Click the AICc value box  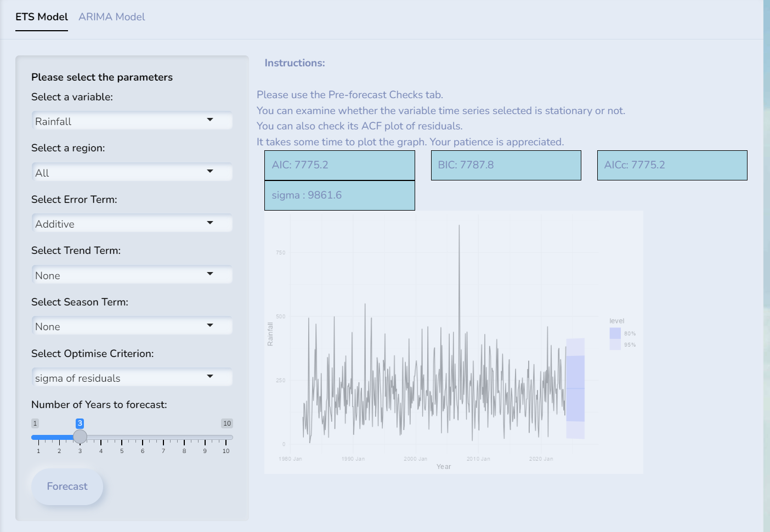[672, 165]
